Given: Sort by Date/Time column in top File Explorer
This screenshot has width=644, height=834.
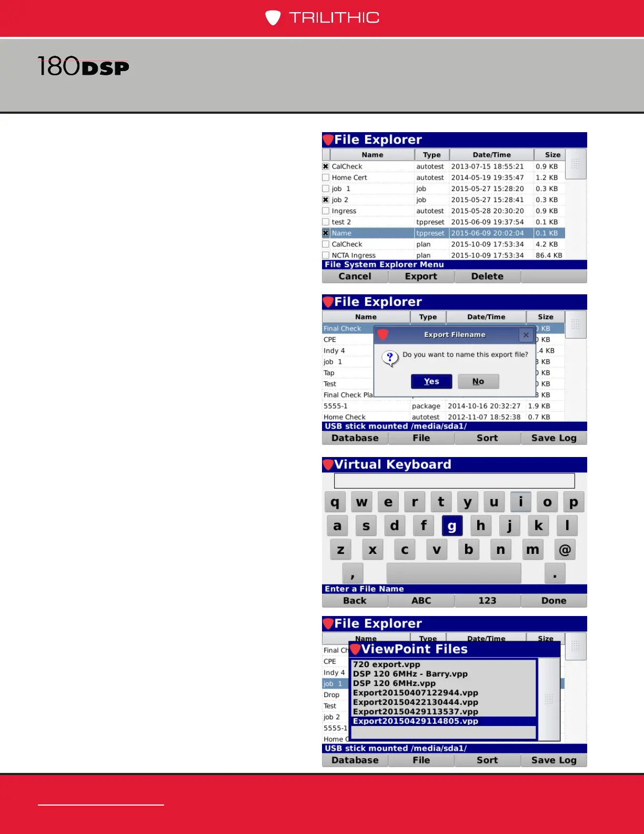Looking at the screenshot, I should [491, 155].
